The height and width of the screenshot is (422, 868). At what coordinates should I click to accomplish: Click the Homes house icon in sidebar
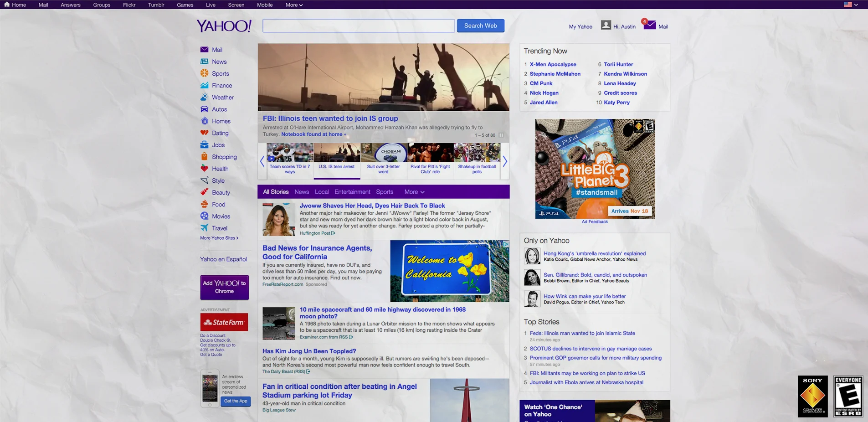(x=204, y=121)
